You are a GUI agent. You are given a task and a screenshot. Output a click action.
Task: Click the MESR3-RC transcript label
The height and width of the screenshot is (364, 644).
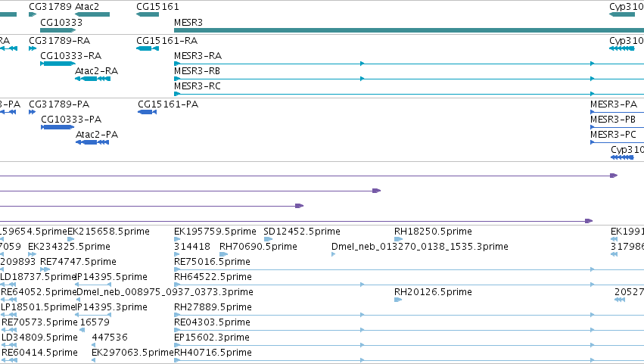coord(198,86)
